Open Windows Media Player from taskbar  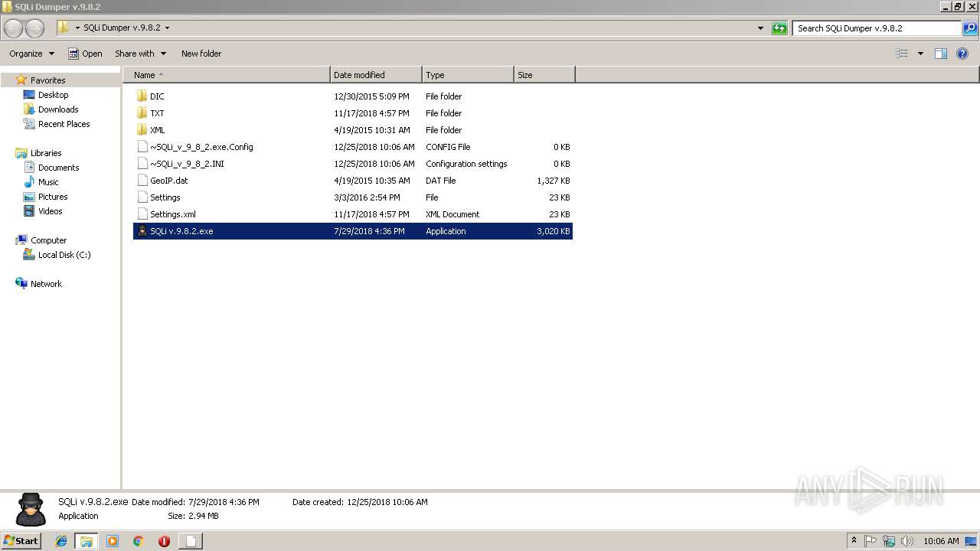pos(113,541)
